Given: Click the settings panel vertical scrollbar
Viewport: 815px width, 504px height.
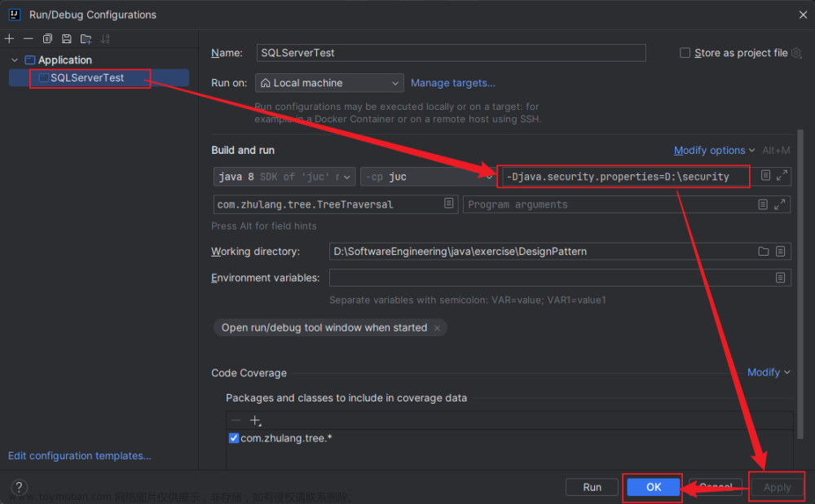Looking at the screenshot, I should 800,283.
